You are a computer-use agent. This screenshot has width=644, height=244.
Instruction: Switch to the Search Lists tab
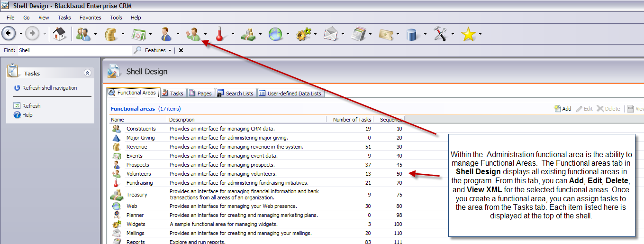tap(236, 94)
